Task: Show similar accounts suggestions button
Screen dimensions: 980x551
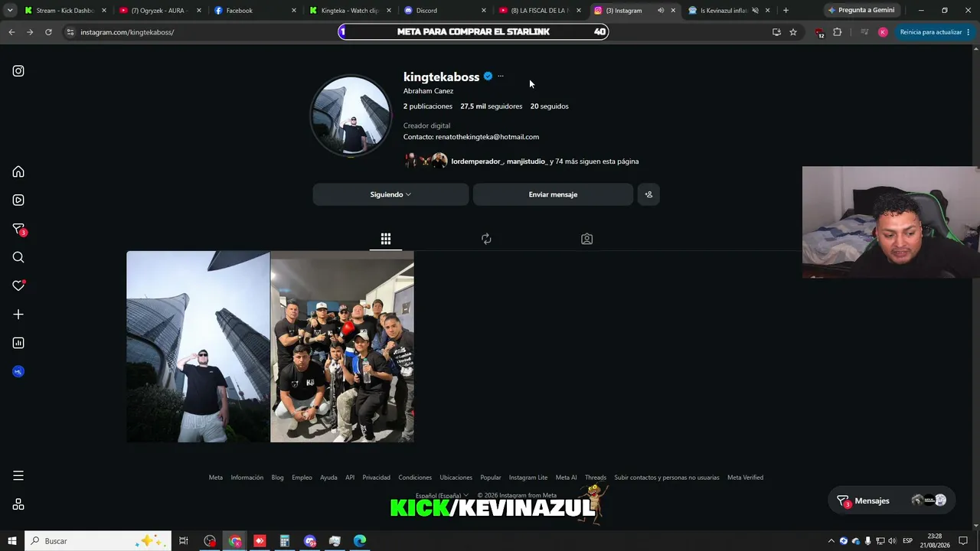Action: coord(648,194)
